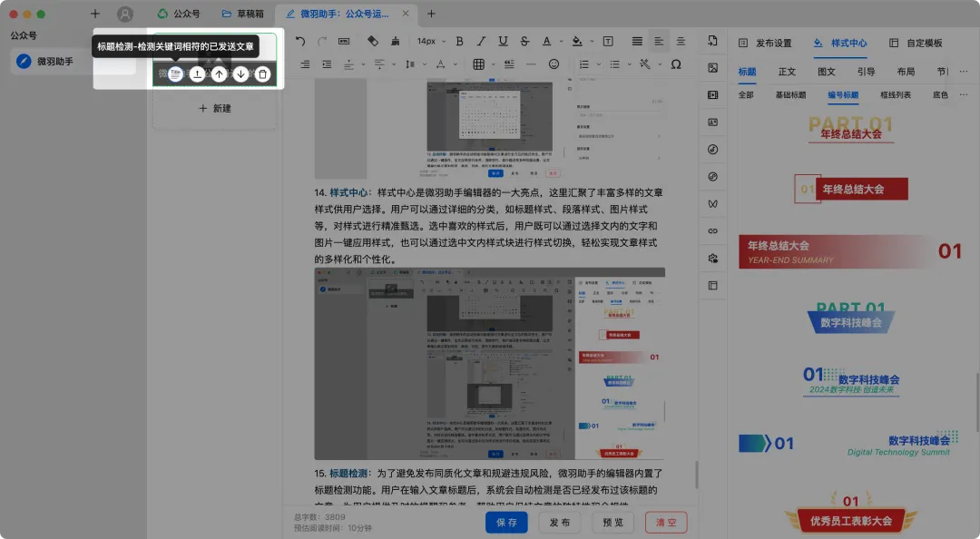Click the move-to-top icon on the article card
Image resolution: width=980 pixels, height=539 pixels.
click(x=197, y=73)
